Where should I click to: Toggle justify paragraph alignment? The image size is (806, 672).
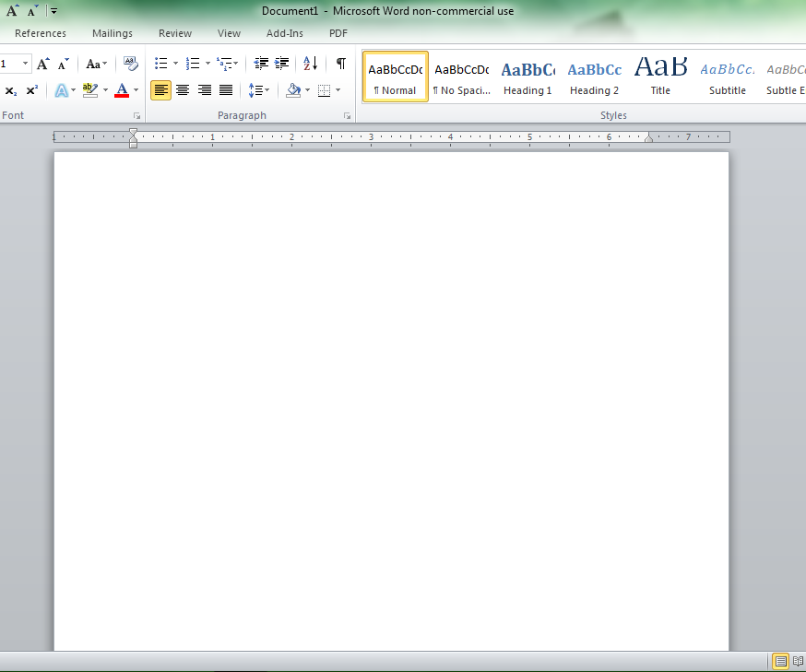tap(226, 90)
